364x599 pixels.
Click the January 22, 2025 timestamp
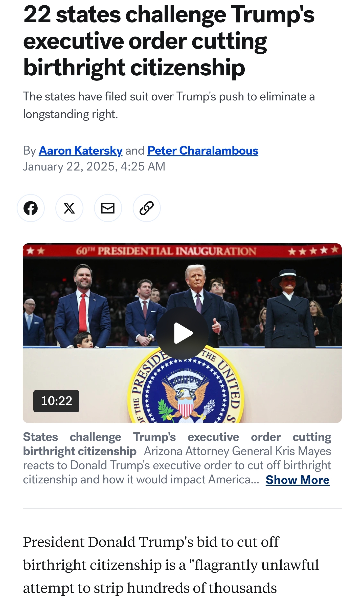pyautogui.click(x=94, y=167)
